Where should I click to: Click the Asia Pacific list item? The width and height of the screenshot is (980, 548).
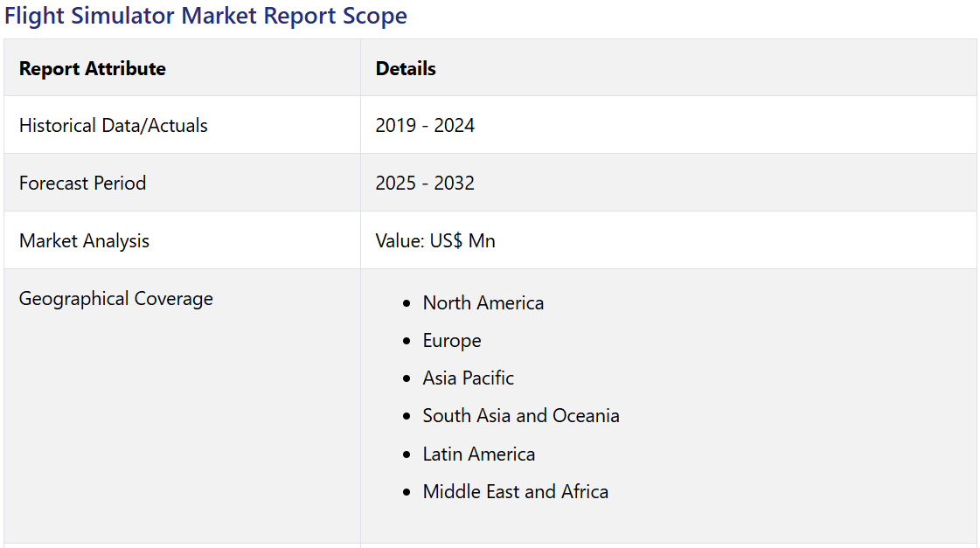[468, 378]
